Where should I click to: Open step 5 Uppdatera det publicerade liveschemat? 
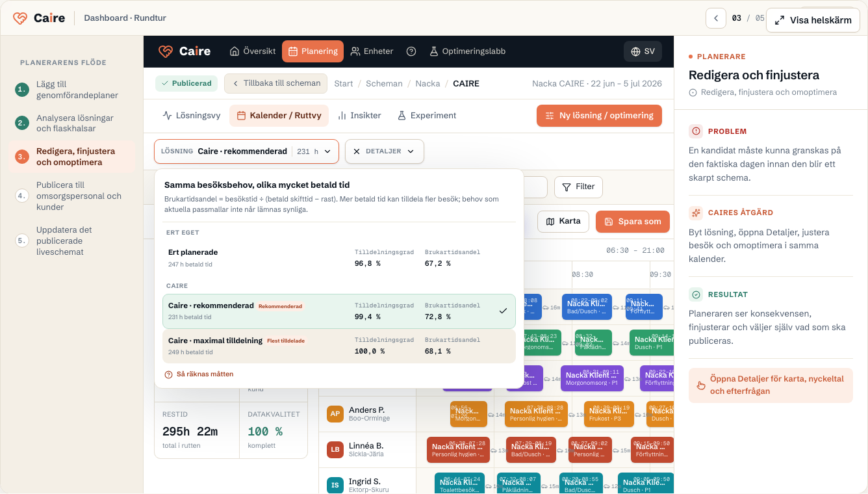coord(72,240)
